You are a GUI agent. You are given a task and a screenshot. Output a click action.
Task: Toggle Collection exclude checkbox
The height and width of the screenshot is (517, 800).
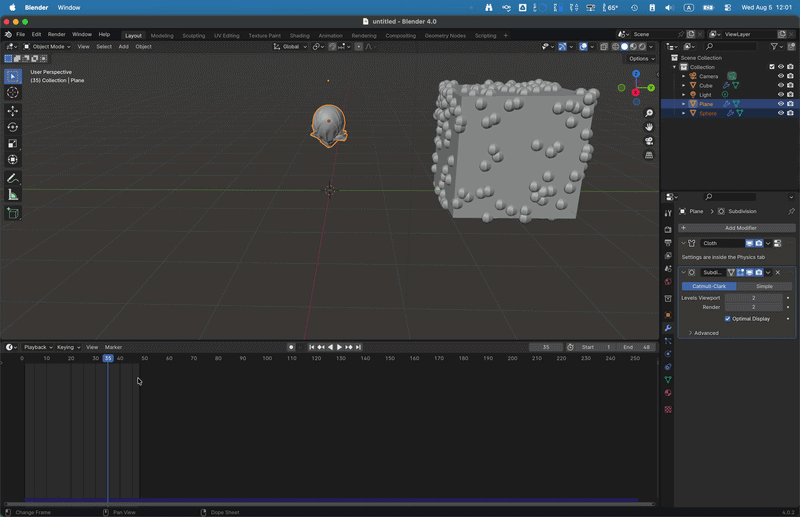[771, 67]
